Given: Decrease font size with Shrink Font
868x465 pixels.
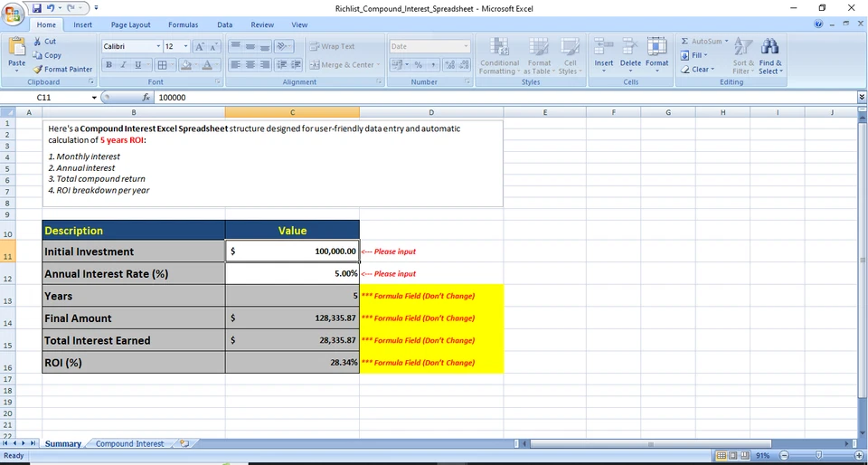Looking at the screenshot, I should [x=213, y=46].
